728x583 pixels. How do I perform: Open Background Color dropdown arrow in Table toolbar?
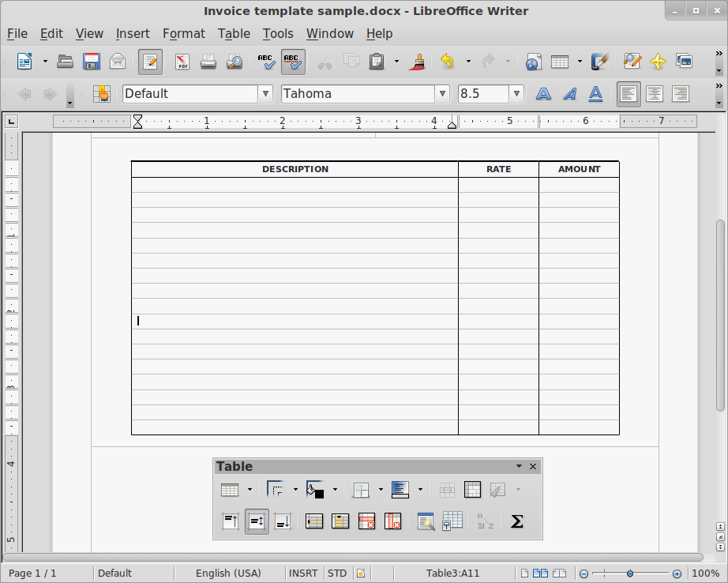tap(336, 490)
